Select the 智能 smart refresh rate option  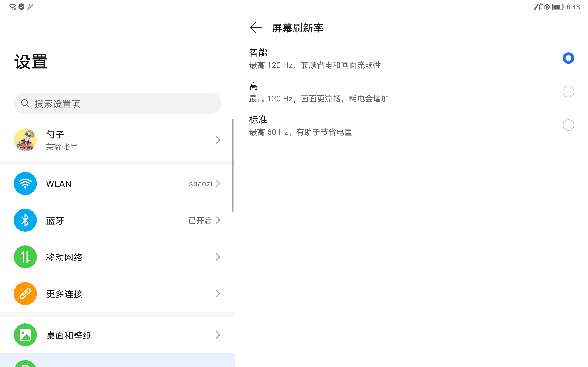[568, 58]
